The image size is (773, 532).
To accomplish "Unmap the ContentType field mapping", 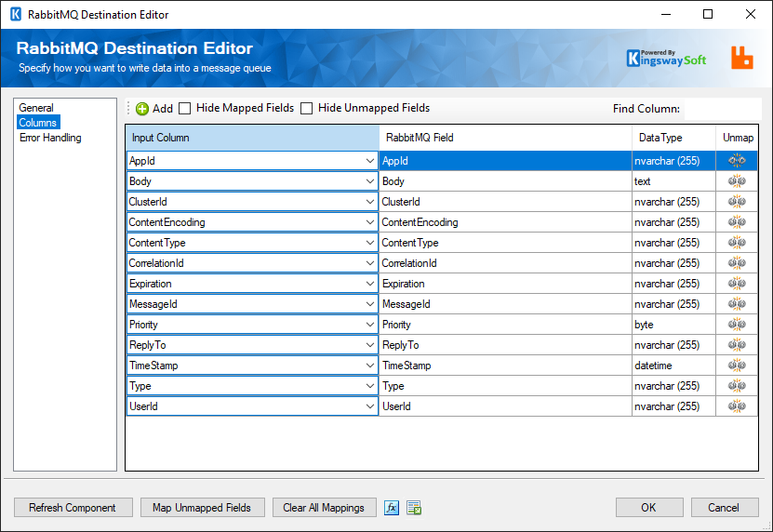I will [737, 243].
